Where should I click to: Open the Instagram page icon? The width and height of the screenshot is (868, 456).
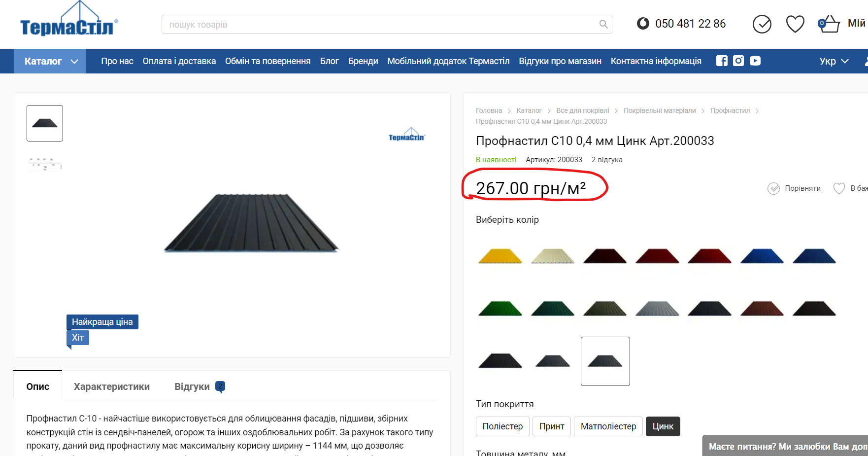[738, 61]
